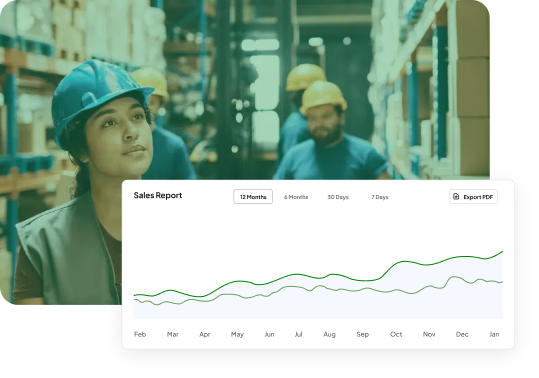Click the Aug month label
Viewport: 539px width, 378px height.
tap(329, 334)
